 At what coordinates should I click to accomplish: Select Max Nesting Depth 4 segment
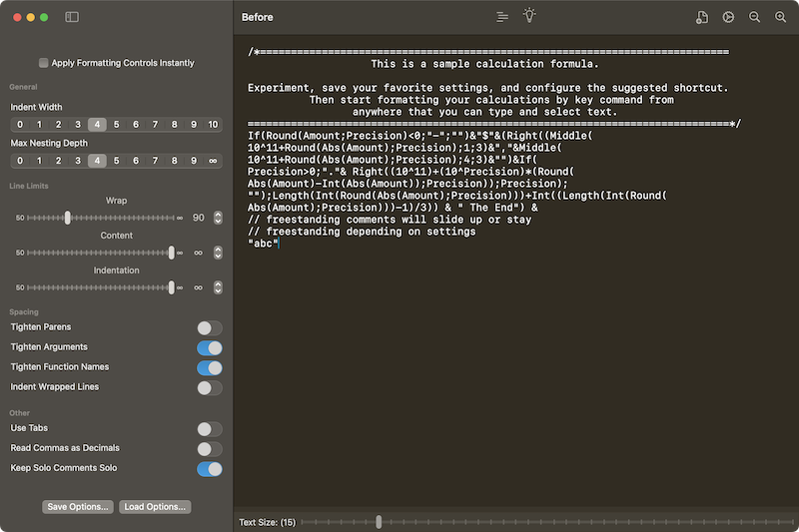pyautogui.click(x=97, y=161)
